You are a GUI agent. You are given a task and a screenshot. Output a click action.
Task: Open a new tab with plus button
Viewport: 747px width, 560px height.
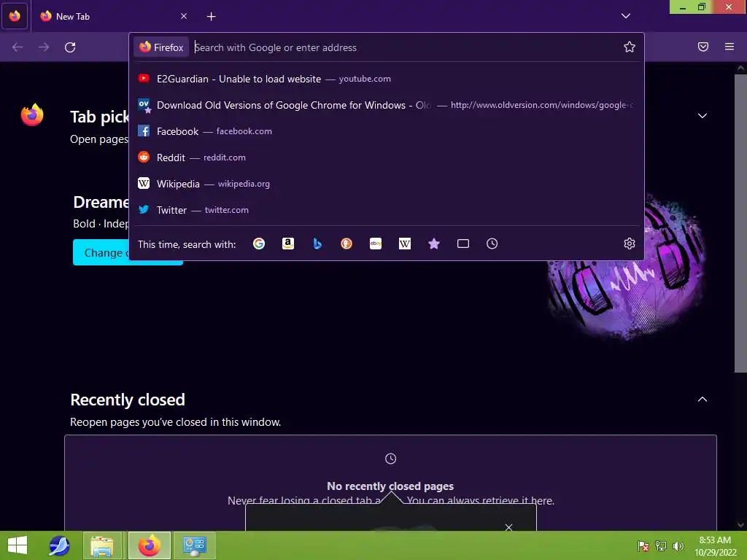pos(211,17)
